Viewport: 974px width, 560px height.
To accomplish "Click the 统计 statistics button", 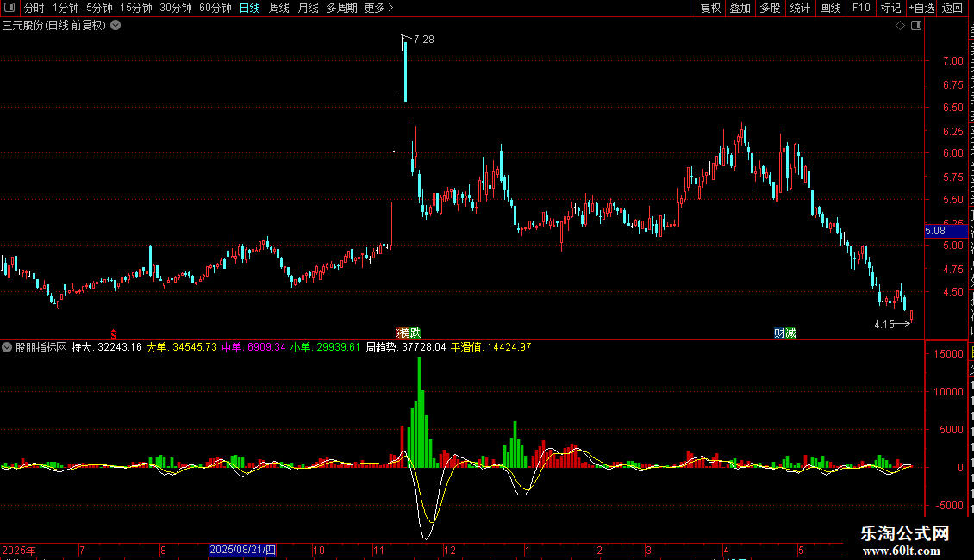I will [800, 8].
